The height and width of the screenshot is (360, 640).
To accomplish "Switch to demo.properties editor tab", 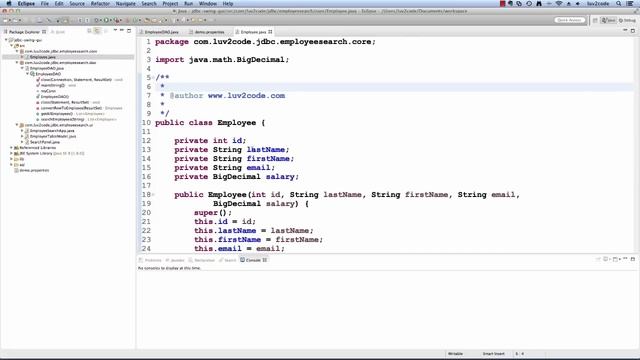I will 207,32.
